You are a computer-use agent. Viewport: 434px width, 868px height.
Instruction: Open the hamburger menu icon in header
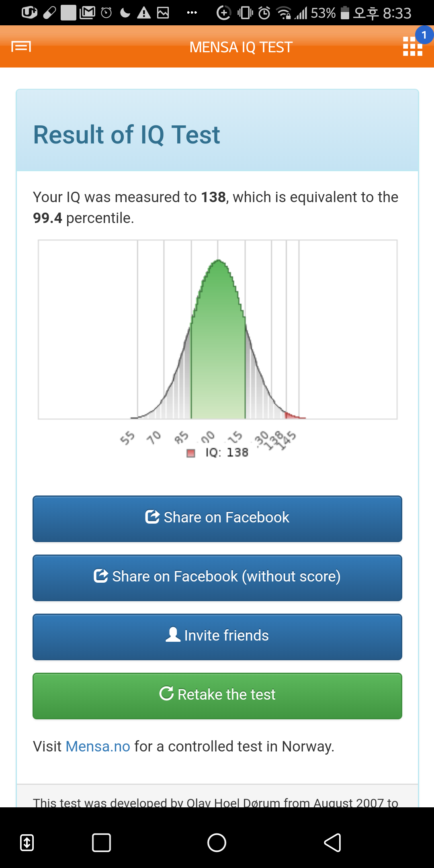click(x=21, y=47)
